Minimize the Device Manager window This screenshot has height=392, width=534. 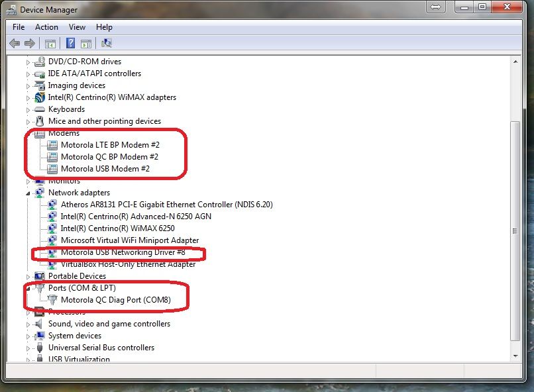point(464,7)
